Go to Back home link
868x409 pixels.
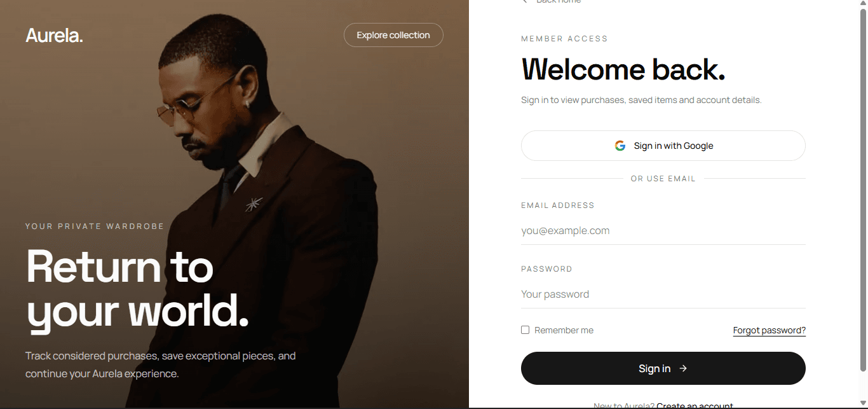pos(559,2)
